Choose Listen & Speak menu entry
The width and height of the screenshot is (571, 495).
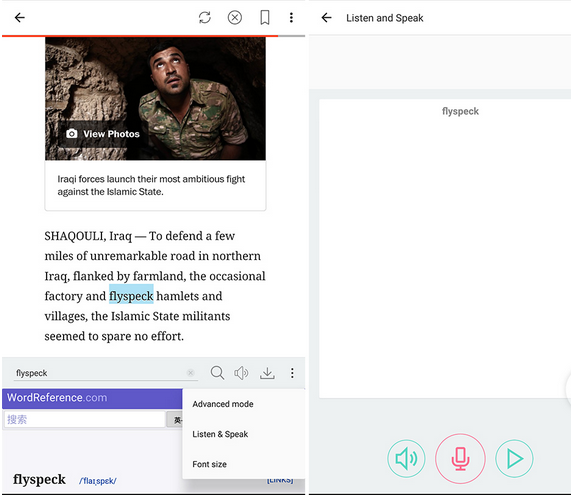tap(220, 434)
